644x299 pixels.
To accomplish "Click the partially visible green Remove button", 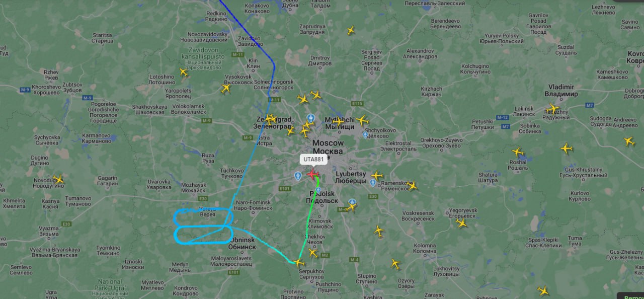I will click(630, 296).
